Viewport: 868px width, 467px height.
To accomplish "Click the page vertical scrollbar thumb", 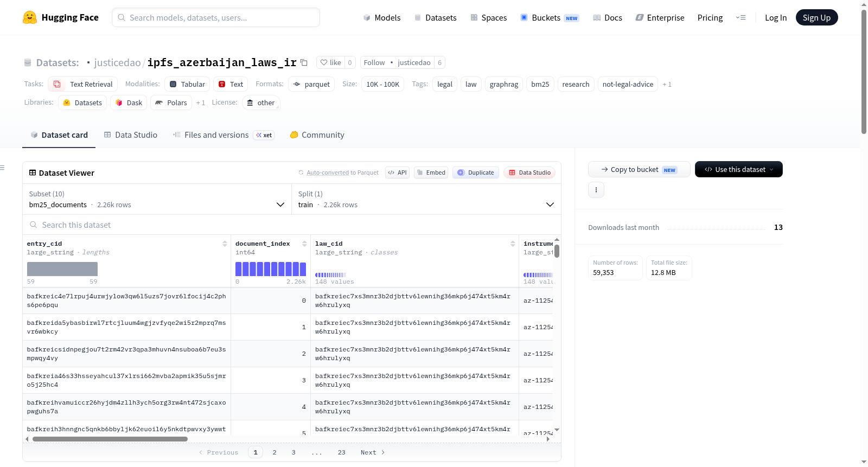I will click(864, 71).
